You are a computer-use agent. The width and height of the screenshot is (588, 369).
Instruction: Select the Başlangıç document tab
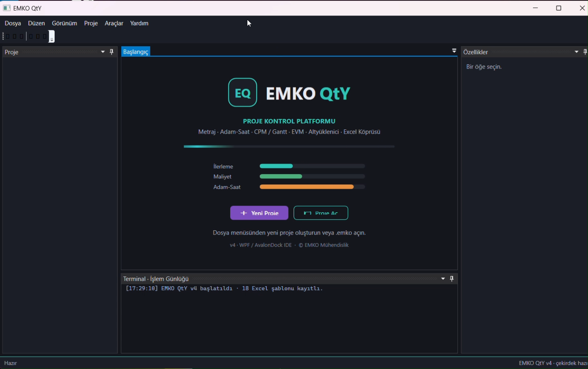(x=136, y=52)
